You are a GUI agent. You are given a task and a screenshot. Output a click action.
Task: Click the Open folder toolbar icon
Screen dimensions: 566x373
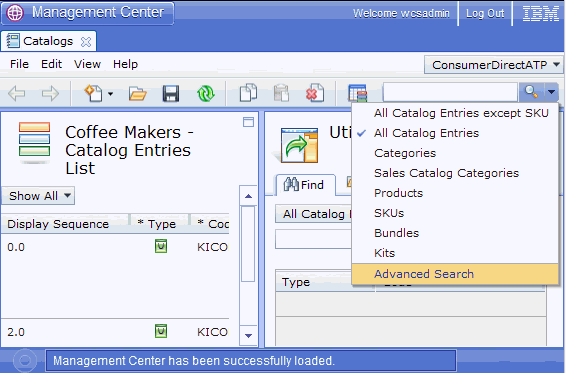tap(138, 94)
